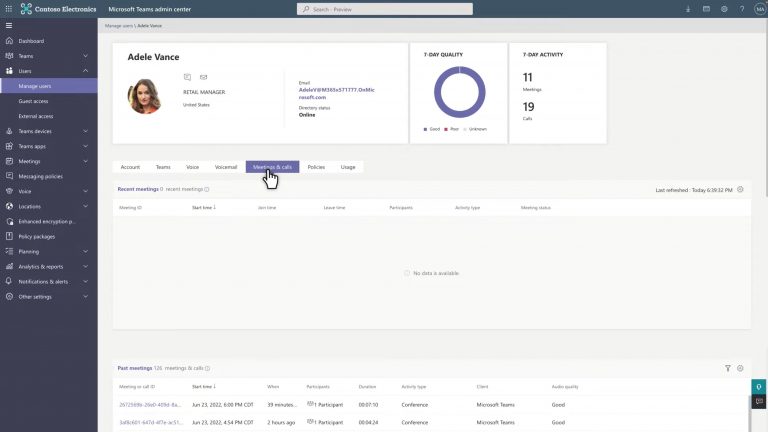Click the 7-day quality donut chart
Screen dimensions: 768x432
tap(459, 92)
